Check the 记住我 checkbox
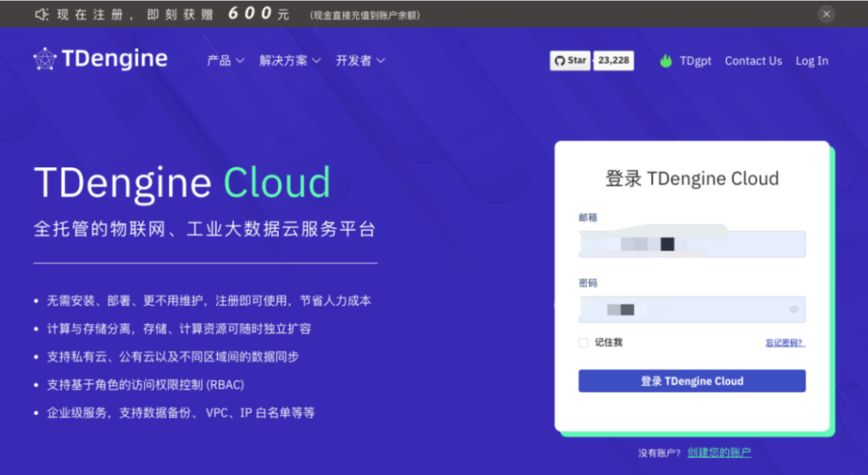868x475 pixels. pos(583,343)
